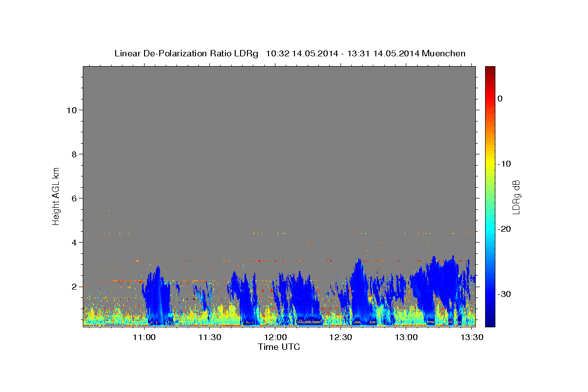This screenshot has height=392, width=588.
Task: Select the 'Time UTC' axis label
Action: 279,347
